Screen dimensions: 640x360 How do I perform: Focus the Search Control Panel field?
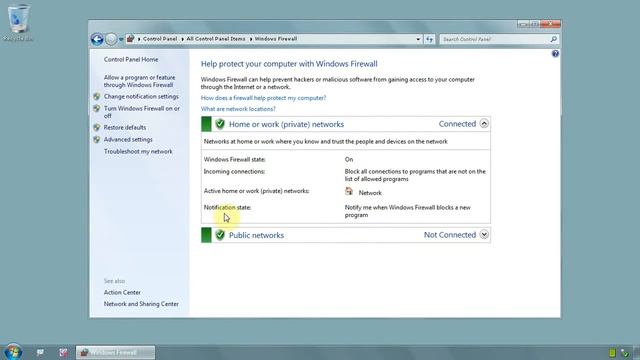pyautogui.click(x=495, y=39)
